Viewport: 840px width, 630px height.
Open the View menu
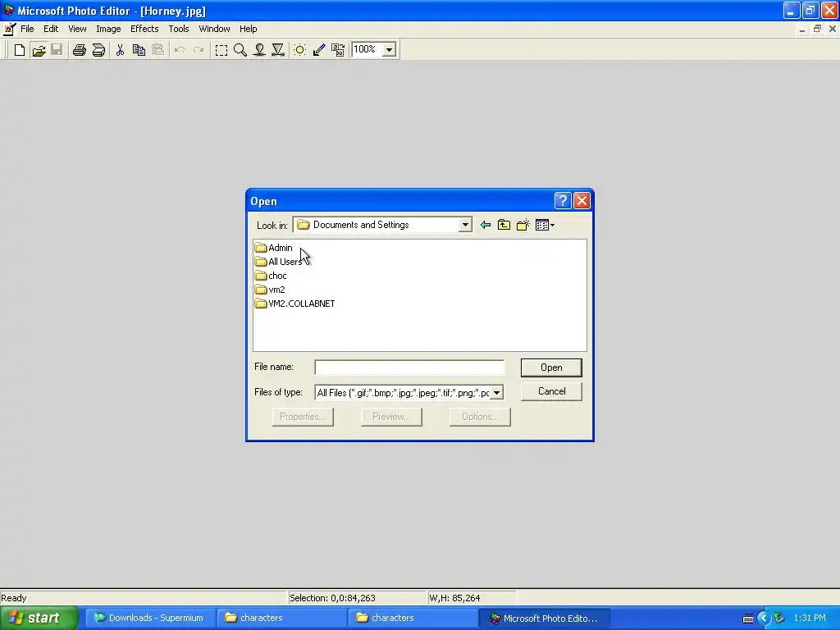pyautogui.click(x=77, y=29)
